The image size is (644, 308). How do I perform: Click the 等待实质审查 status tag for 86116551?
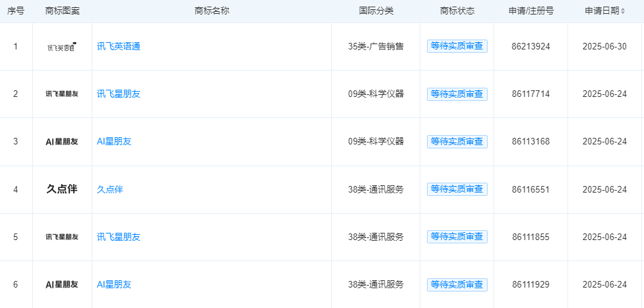457,189
